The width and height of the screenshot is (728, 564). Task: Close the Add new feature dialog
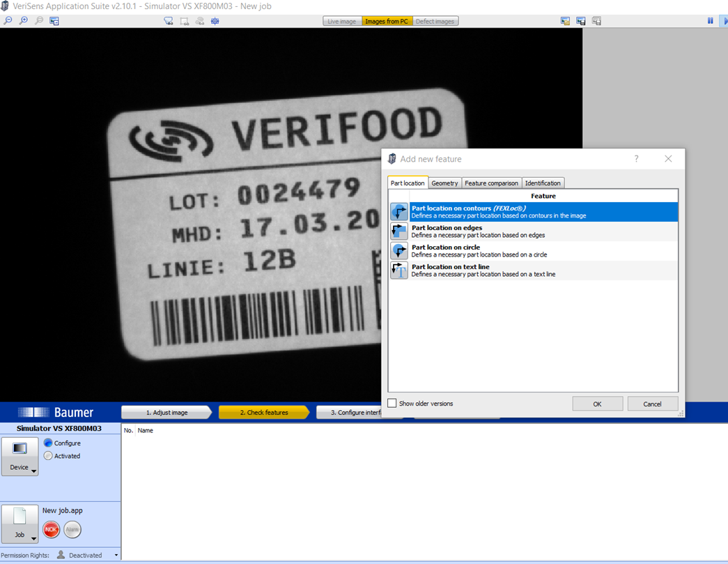tap(668, 159)
